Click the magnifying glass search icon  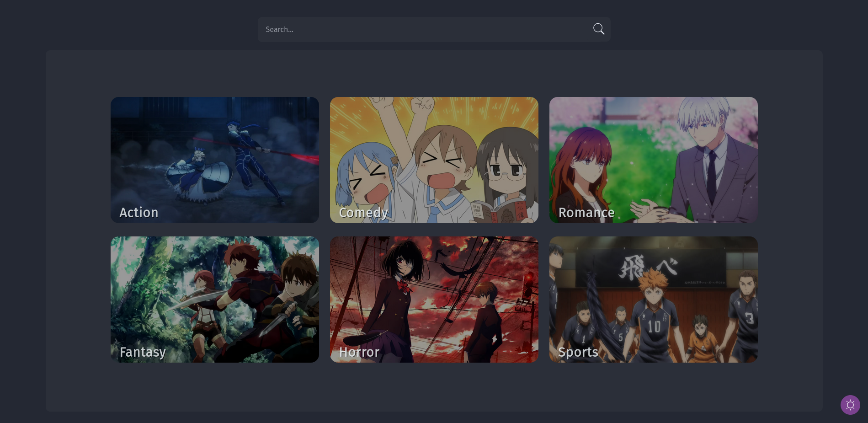click(599, 29)
